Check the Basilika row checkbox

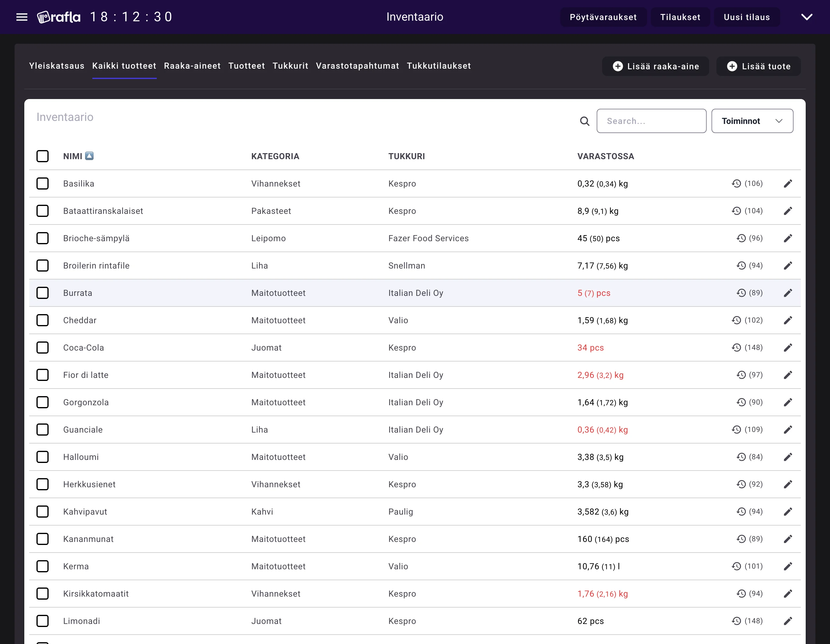43,183
